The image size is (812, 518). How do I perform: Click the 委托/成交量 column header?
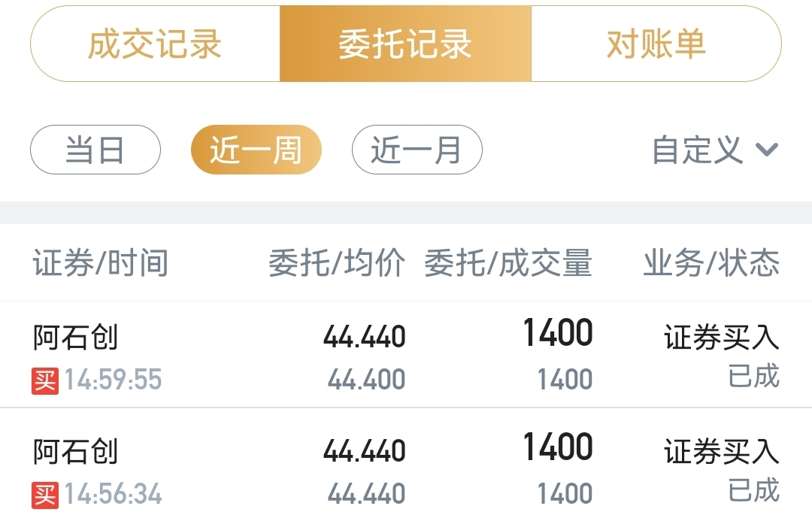coord(508,262)
